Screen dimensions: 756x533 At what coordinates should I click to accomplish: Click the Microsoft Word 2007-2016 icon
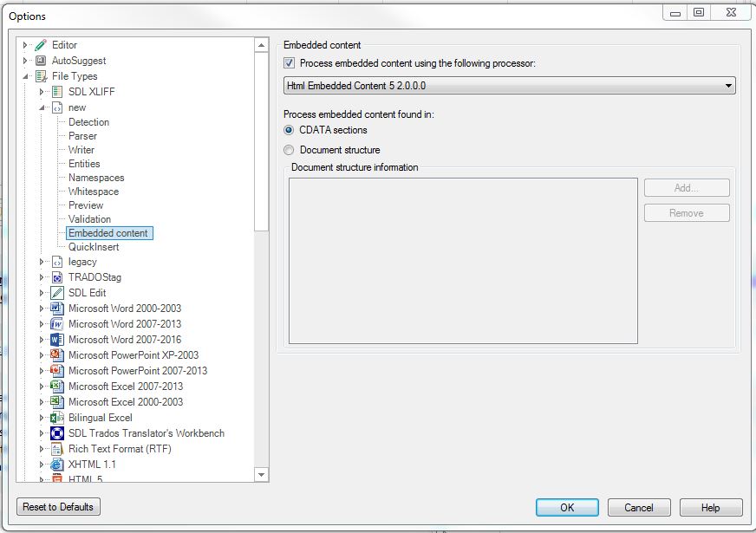[57, 340]
